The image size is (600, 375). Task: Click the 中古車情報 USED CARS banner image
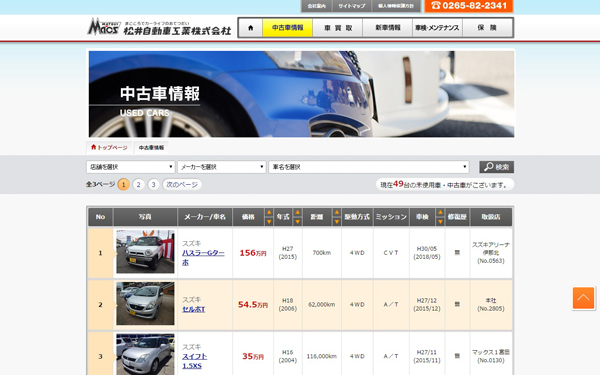tap(302, 94)
